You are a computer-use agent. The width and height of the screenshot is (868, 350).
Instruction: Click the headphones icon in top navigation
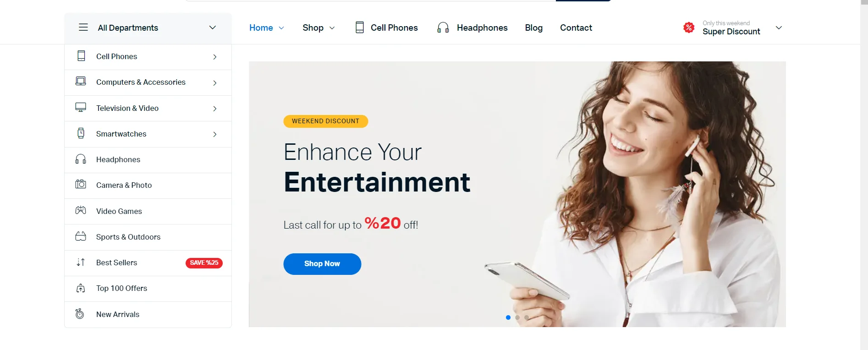pos(443,27)
